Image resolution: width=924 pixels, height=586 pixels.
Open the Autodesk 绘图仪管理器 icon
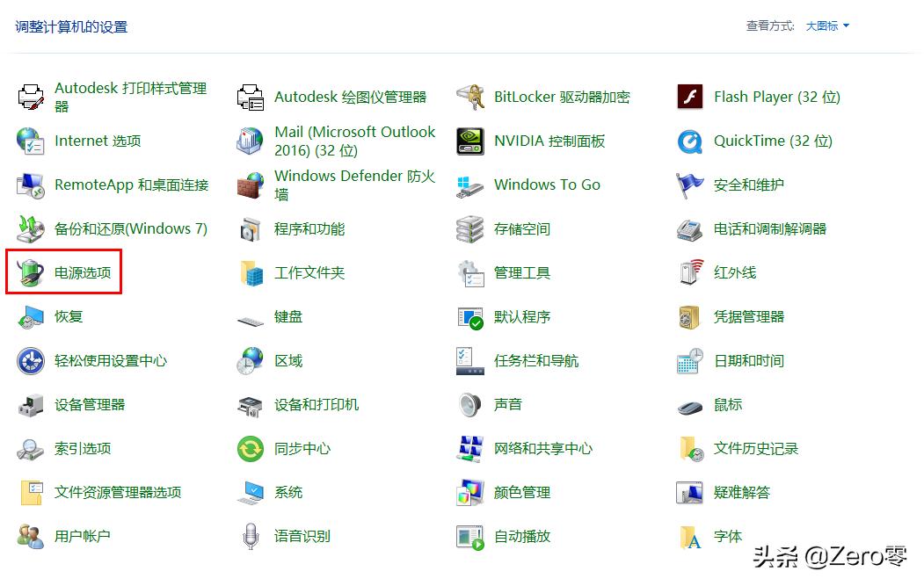(251, 97)
